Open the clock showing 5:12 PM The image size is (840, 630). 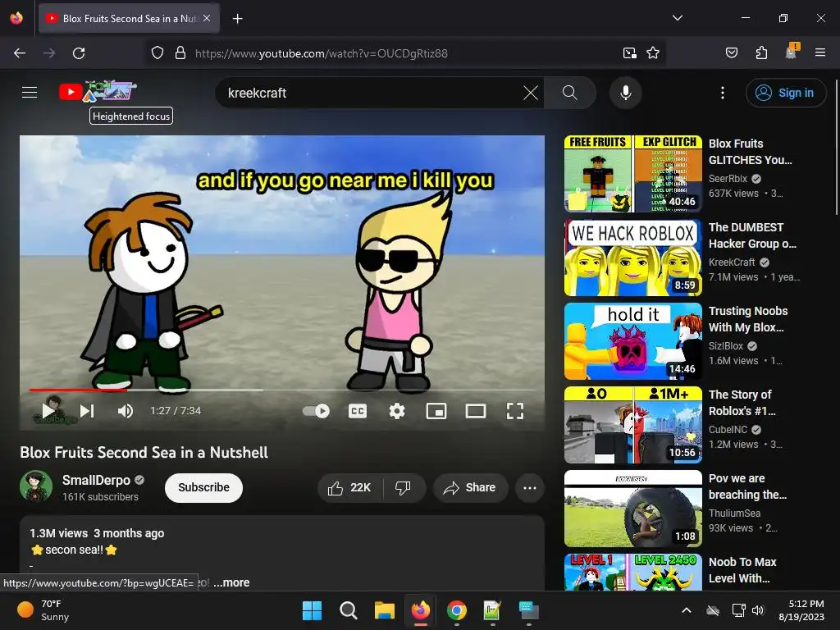point(801,610)
